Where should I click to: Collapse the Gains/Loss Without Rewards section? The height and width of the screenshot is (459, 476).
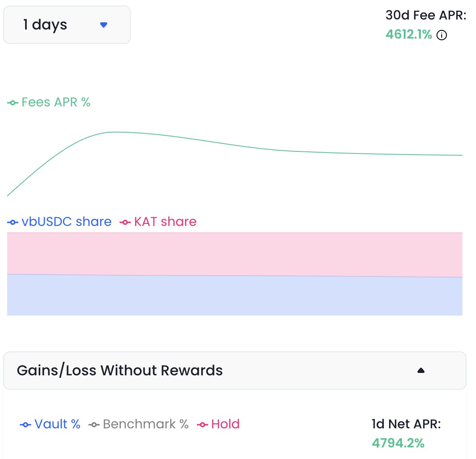click(x=235, y=371)
